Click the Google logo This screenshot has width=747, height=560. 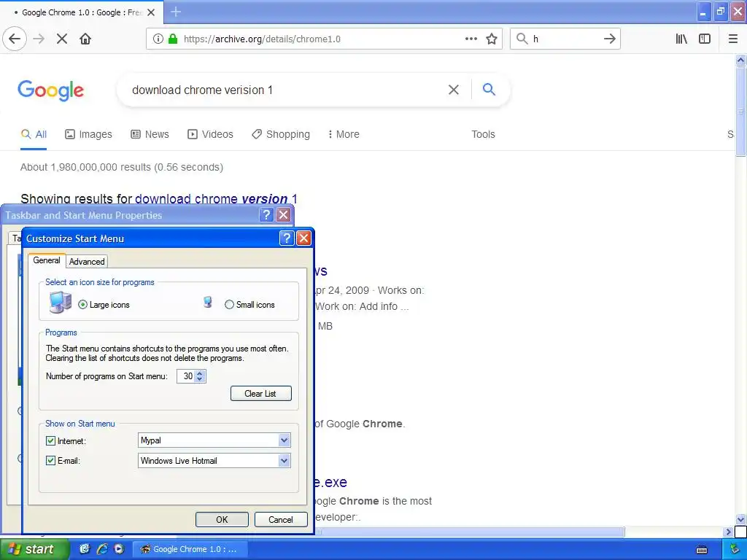coord(51,90)
